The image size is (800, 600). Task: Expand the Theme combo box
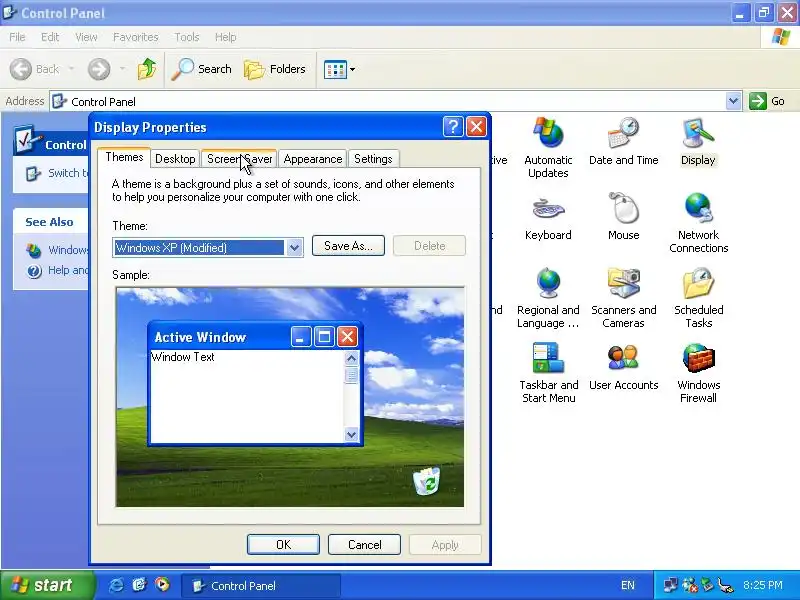click(x=294, y=248)
